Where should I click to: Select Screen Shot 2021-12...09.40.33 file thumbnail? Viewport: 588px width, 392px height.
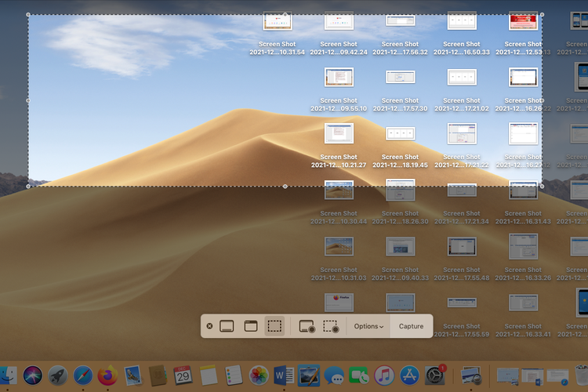pos(400,246)
